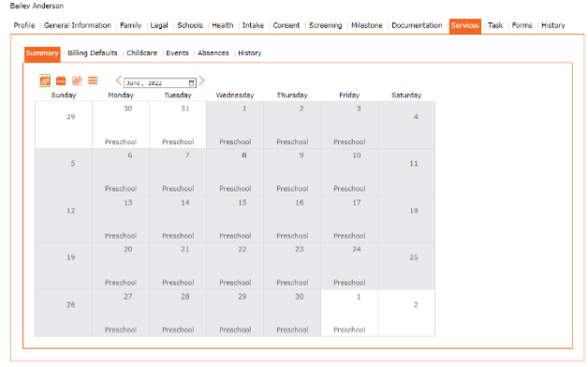Click the June, 2022 month field

click(x=160, y=82)
